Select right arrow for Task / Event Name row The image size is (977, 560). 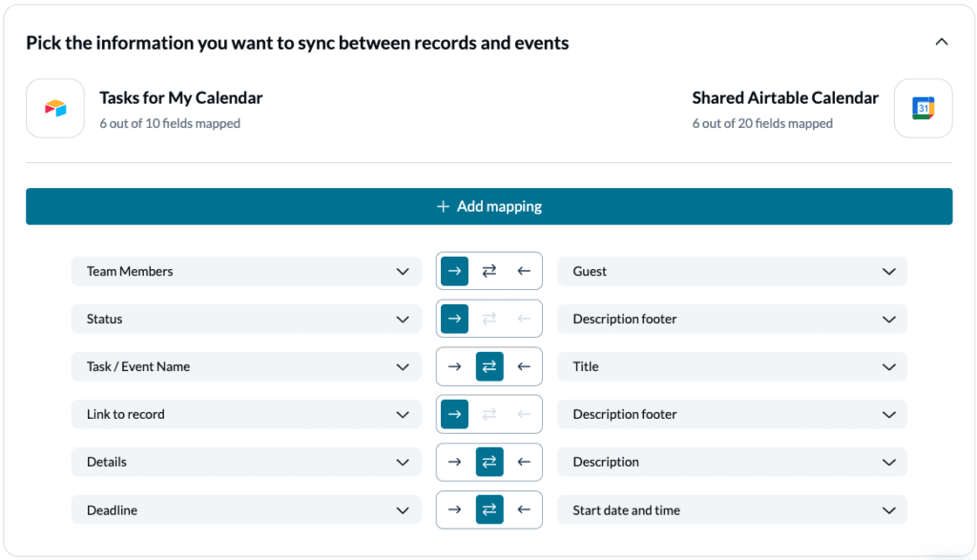coord(455,366)
